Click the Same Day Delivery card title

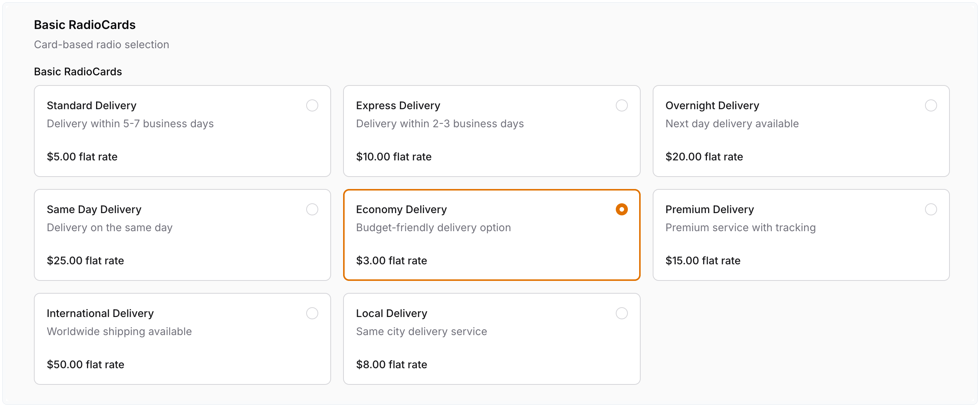(x=94, y=209)
